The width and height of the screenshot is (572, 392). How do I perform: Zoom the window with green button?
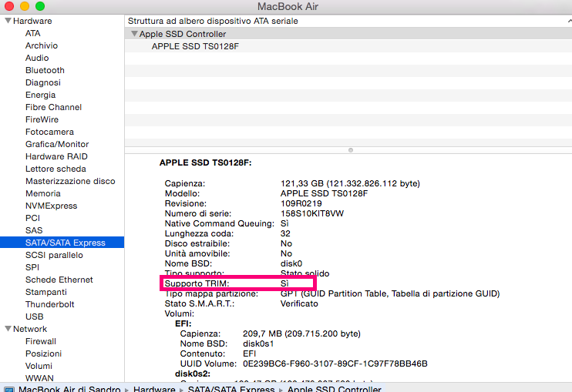pyautogui.click(x=40, y=6)
